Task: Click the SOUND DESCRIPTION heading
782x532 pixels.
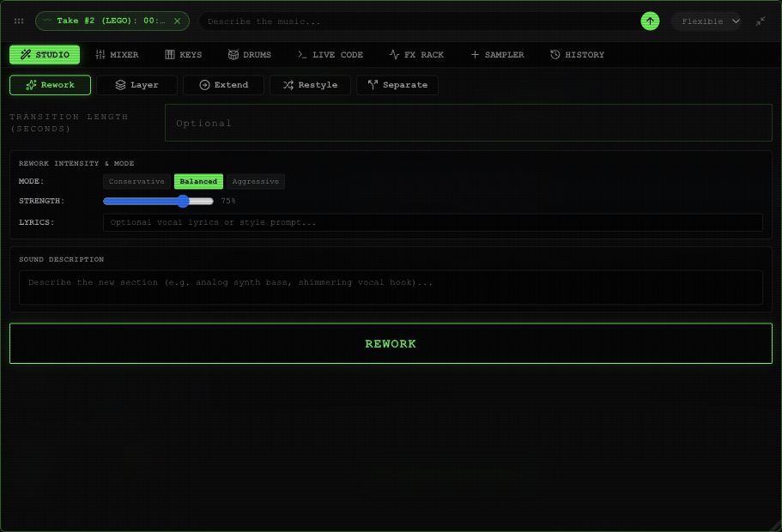Action: [x=61, y=259]
